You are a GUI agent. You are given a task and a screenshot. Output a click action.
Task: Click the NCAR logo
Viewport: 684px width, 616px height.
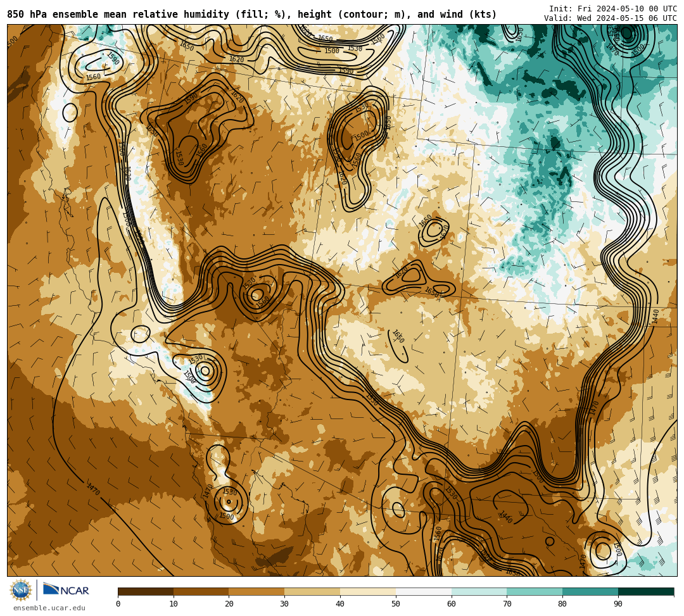[66, 590]
